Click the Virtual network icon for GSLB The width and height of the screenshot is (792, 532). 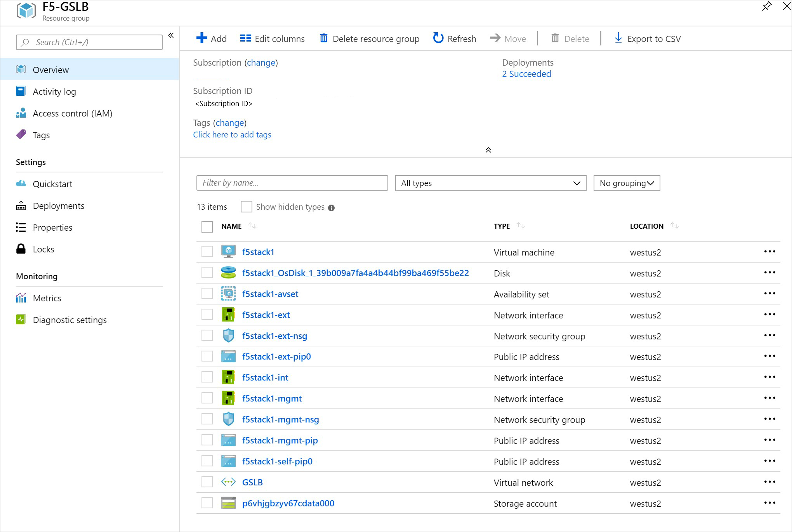coord(229,482)
